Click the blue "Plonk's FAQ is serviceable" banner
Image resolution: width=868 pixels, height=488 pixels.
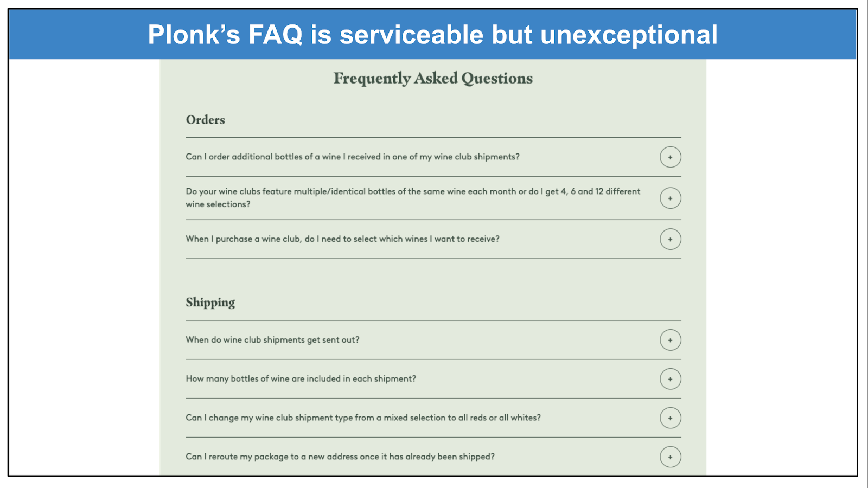coord(433,35)
